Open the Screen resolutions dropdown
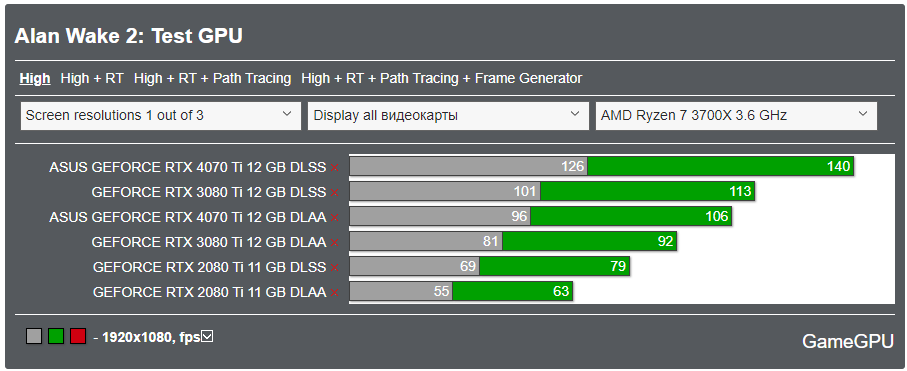This screenshot has height=371, width=907. click(x=160, y=116)
